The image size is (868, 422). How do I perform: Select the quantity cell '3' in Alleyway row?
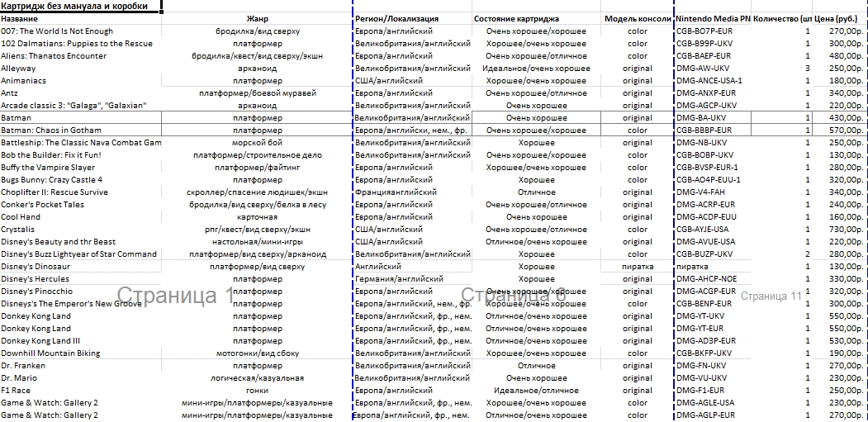coord(781,68)
